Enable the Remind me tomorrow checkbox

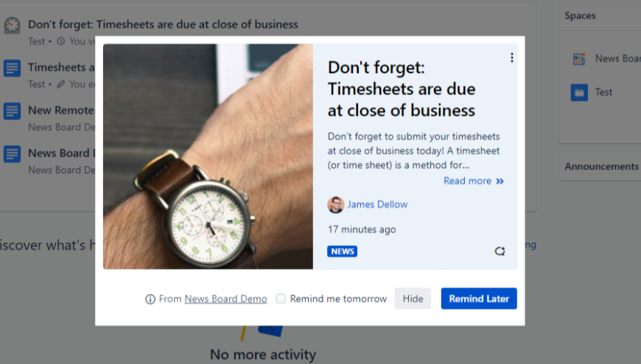(281, 298)
